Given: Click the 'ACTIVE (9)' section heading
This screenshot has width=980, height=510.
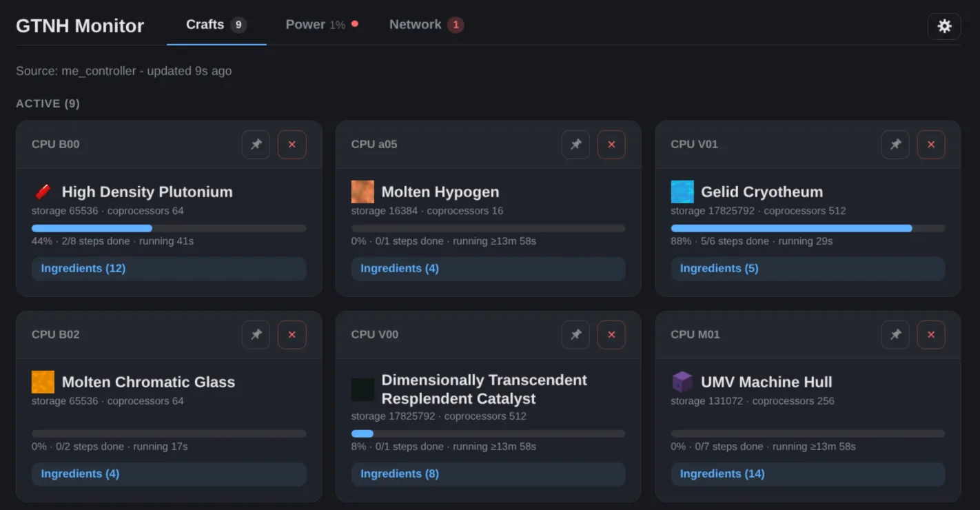Looking at the screenshot, I should coord(48,103).
